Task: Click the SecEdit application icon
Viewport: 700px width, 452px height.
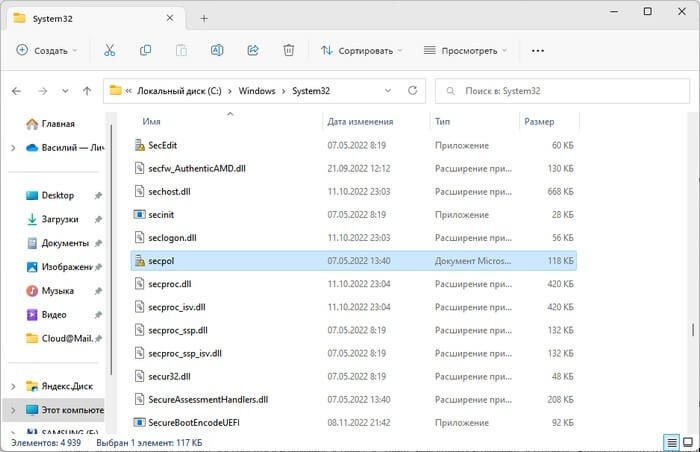Action: 140,145
